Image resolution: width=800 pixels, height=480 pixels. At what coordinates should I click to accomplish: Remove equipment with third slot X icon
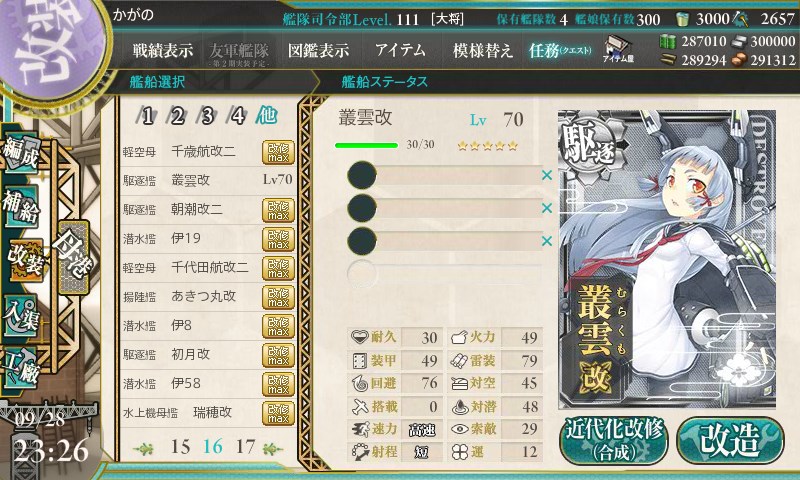[547, 241]
